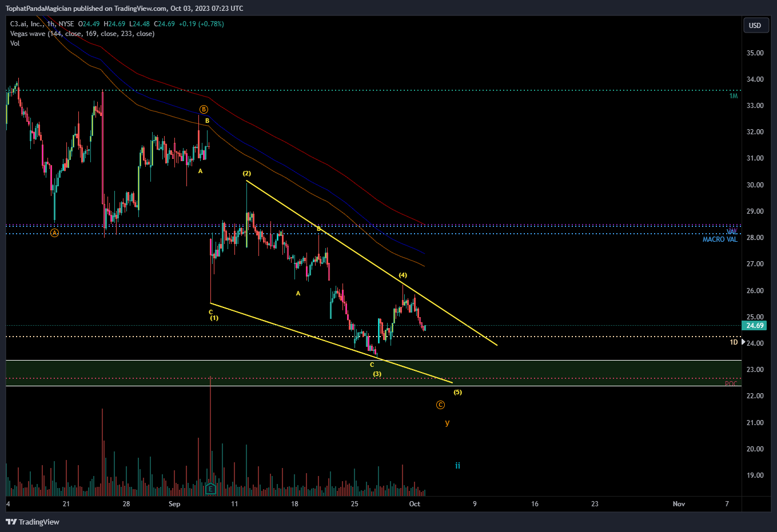Click the 25 date axis label

[354, 504]
